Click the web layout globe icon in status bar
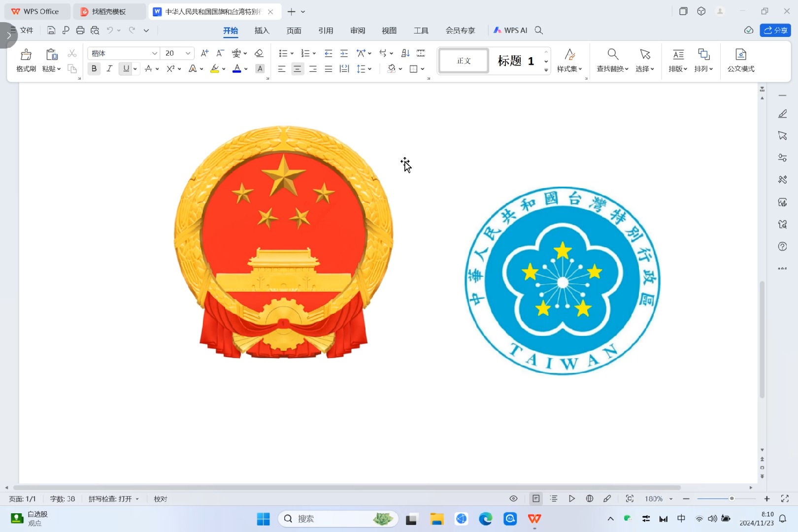Image resolution: width=798 pixels, height=532 pixels. [590, 499]
